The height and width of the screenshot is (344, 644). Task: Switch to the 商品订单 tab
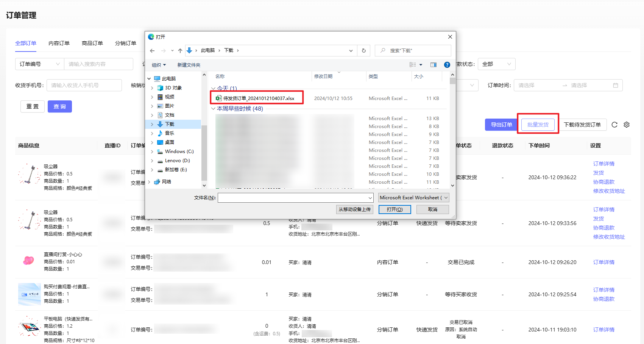92,43
